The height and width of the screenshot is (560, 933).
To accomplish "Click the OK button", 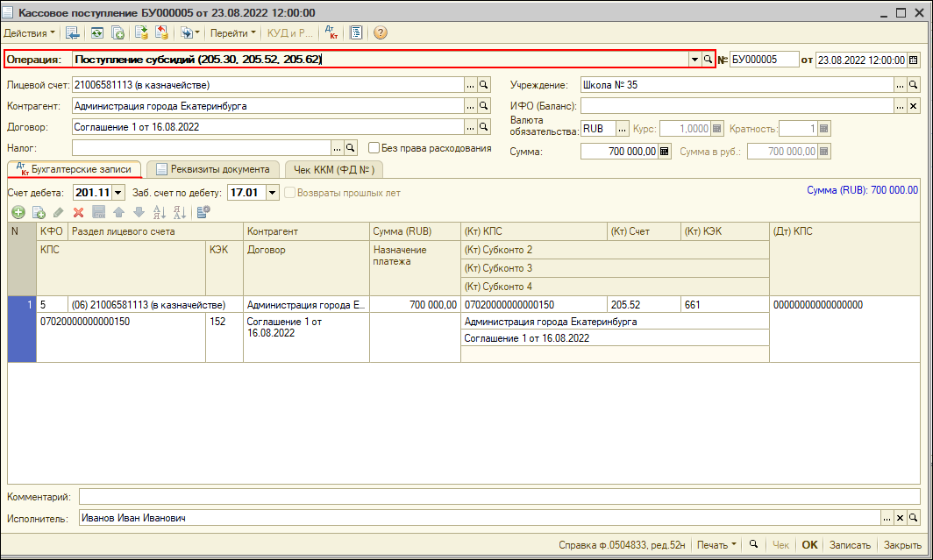I will pos(809,545).
